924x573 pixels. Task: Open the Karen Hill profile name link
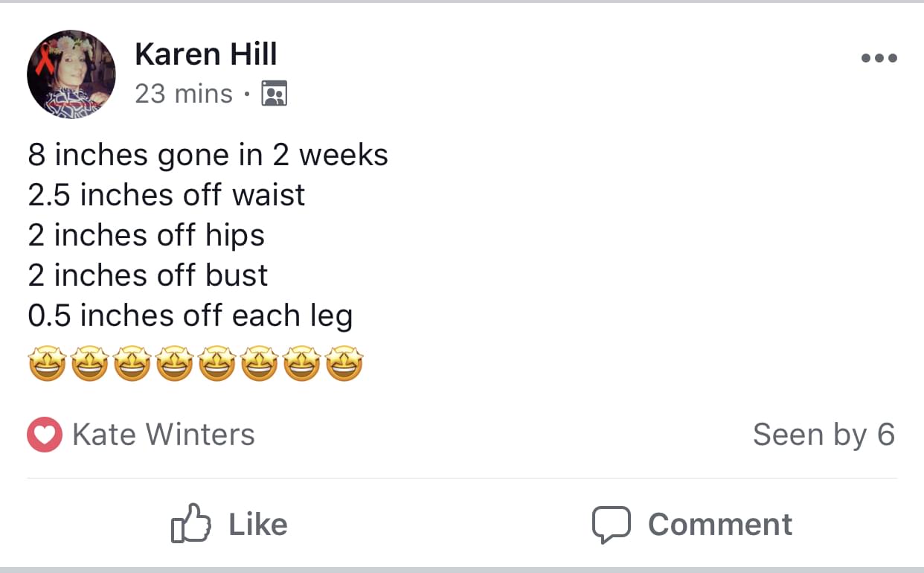(206, 54)
